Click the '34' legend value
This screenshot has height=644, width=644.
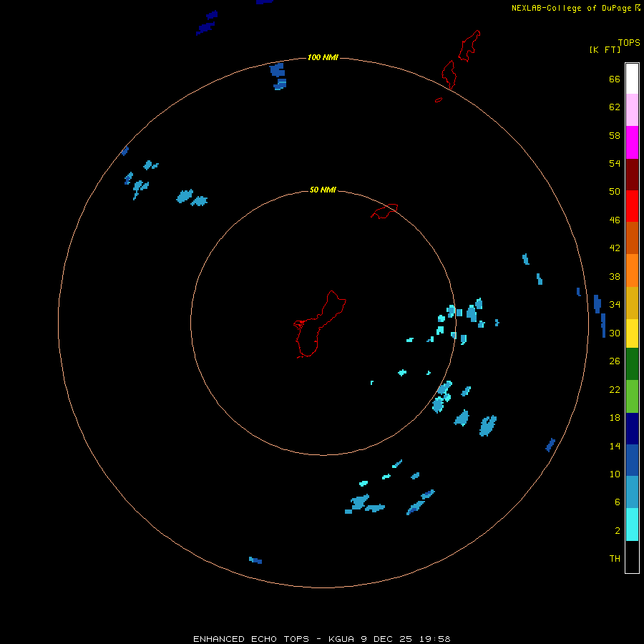point(615,305)
